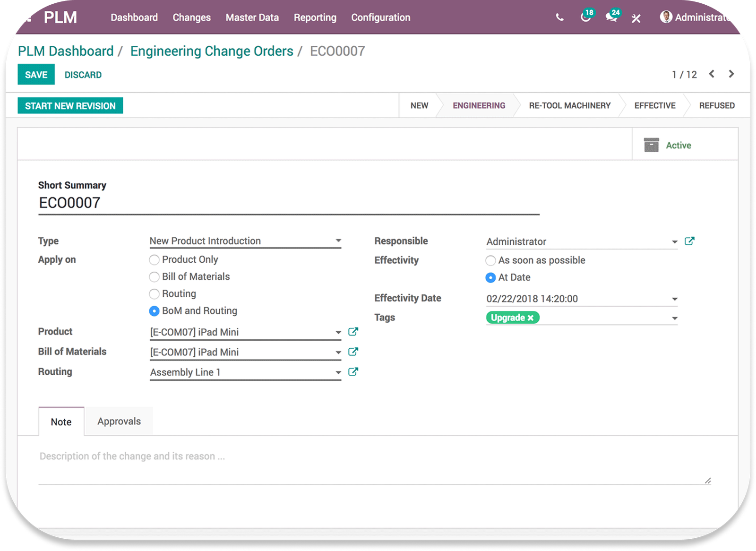Click the Start New Revision button
The width and height of the screenshot is (756, 551).
(x=70, y=106)
